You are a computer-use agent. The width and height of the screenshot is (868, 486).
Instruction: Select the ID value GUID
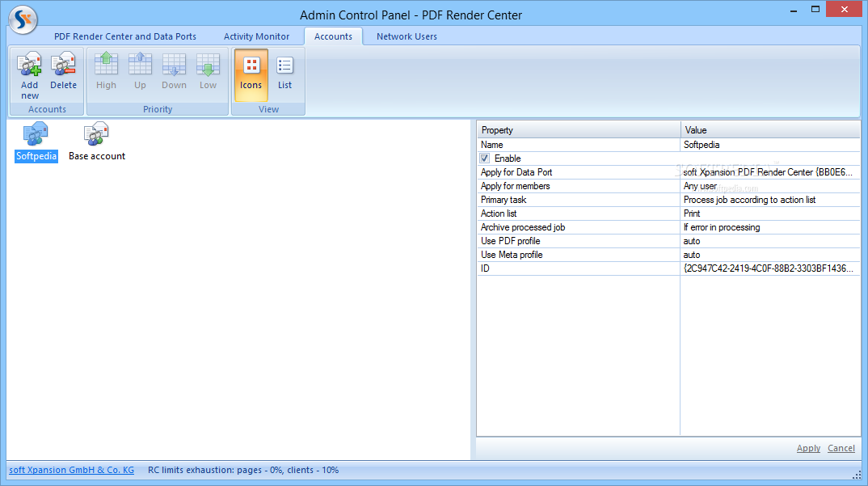(770, 268)
